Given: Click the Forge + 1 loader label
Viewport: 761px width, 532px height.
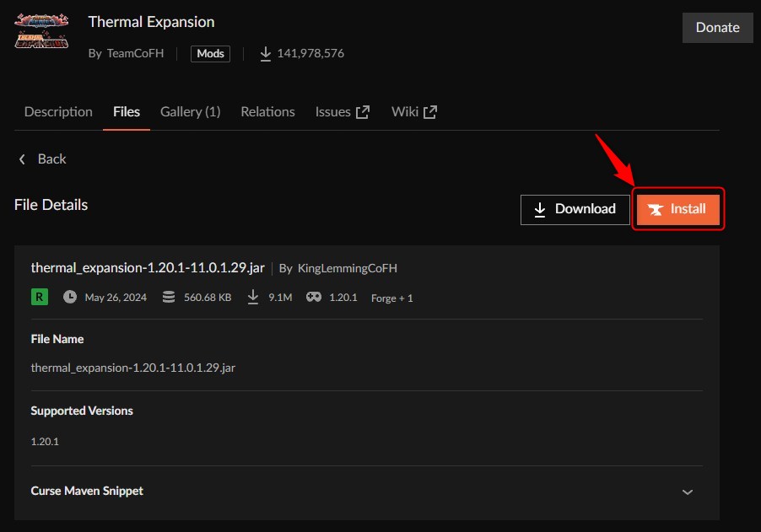Looking at the screenshot, I should pyautogui.click(x=392, y=298).
